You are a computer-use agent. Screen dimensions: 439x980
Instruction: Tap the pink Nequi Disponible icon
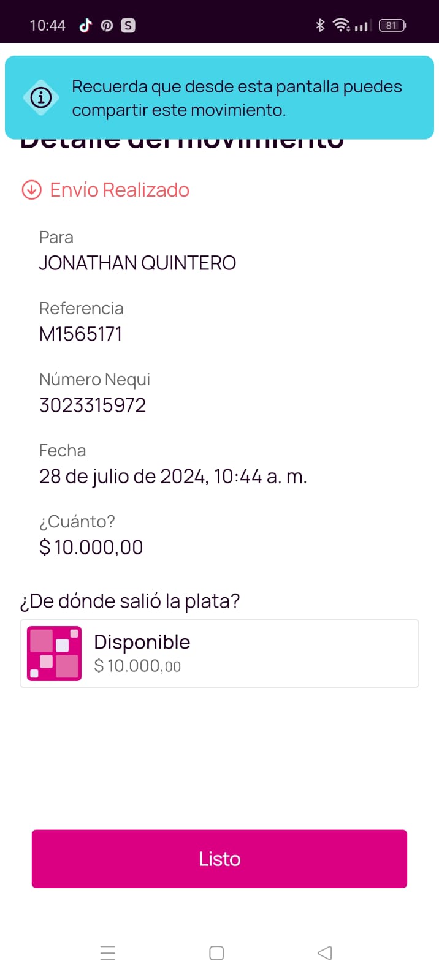55,654
